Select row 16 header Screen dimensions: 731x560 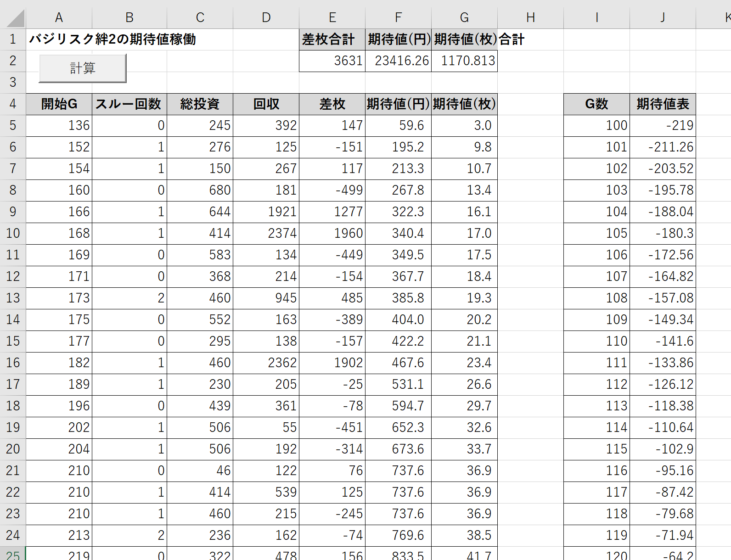tap(13, 363)
